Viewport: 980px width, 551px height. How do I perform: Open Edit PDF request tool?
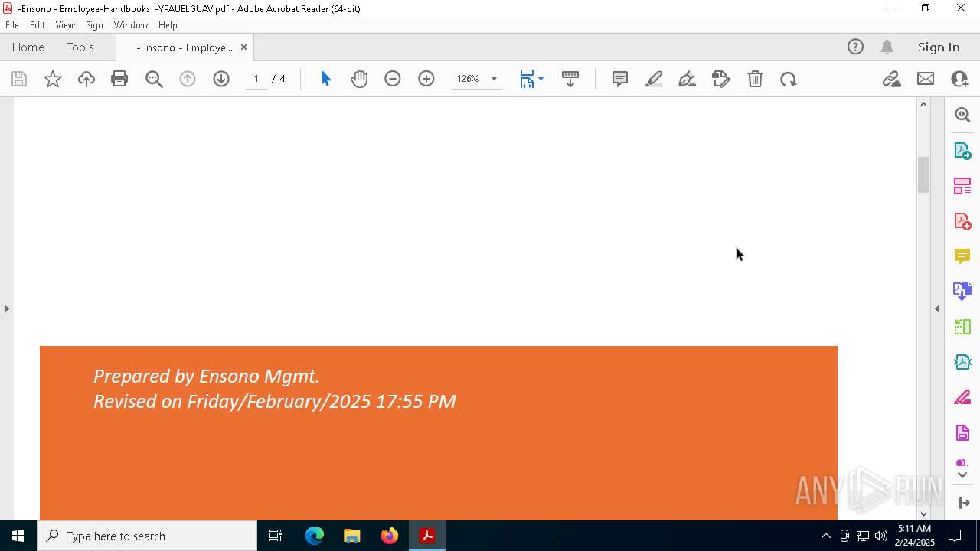pos(721,79)
